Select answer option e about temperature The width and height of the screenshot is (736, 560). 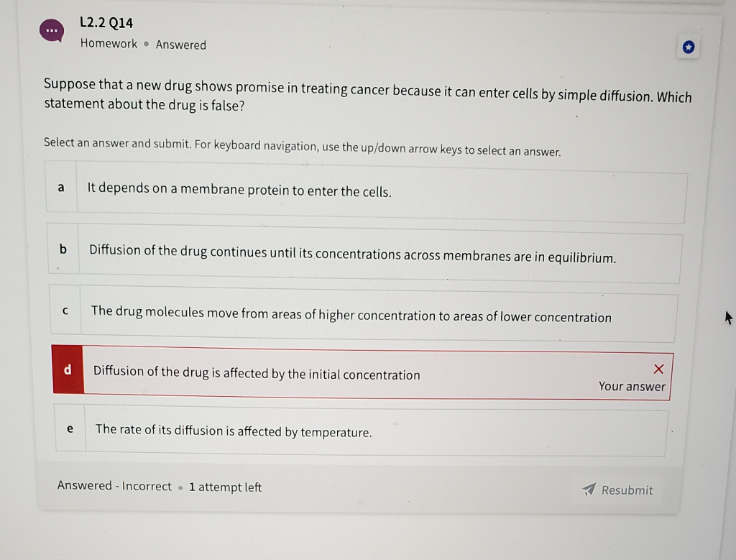coord(359,431)
